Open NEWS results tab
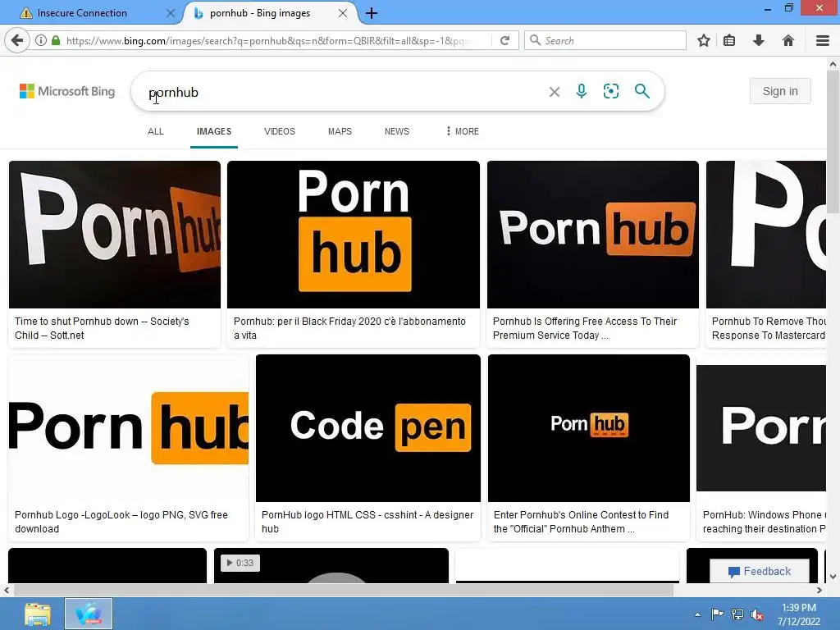Viewport: 840px width, 630px height. point(397,131)
